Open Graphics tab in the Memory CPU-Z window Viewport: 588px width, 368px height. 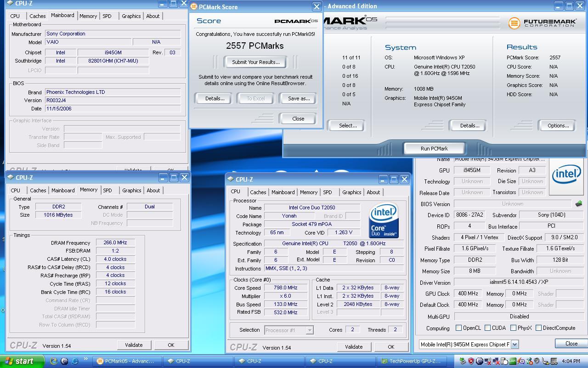[131, 190]
